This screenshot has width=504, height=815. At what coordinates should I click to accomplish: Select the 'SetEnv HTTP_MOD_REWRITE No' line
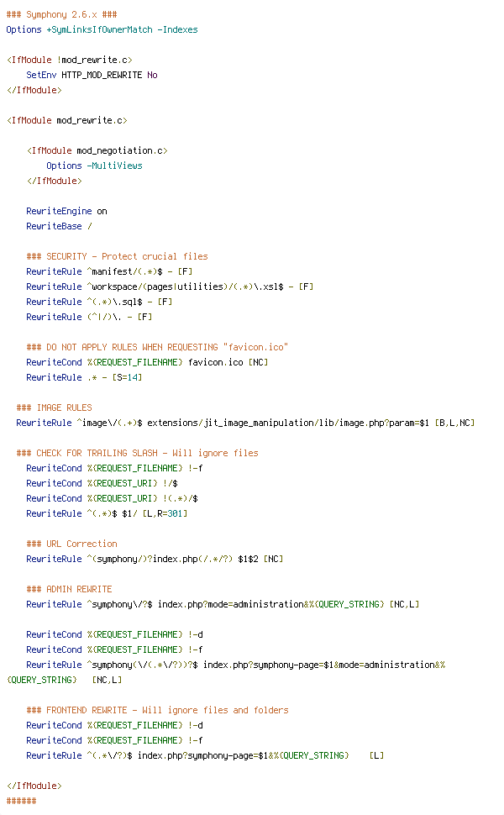92,75
